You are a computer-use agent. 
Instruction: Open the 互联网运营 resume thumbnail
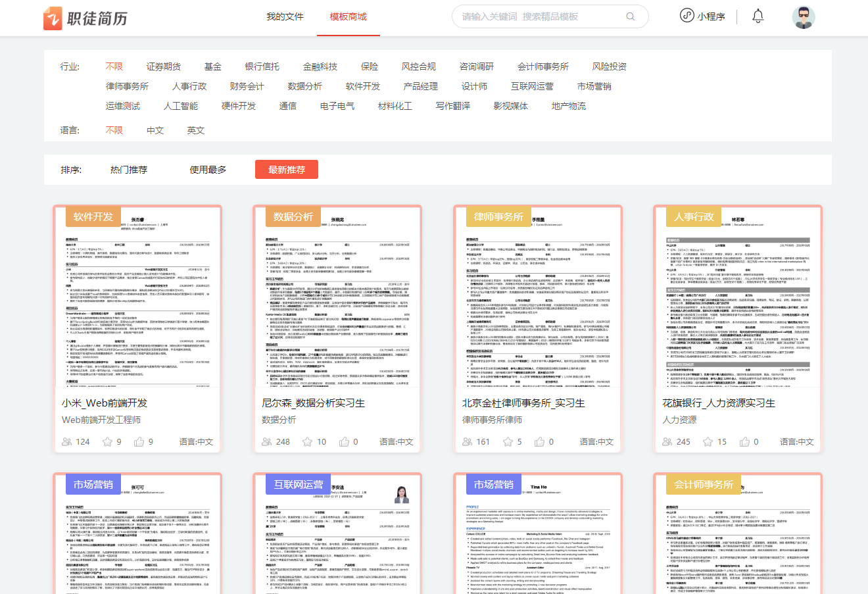337,534
